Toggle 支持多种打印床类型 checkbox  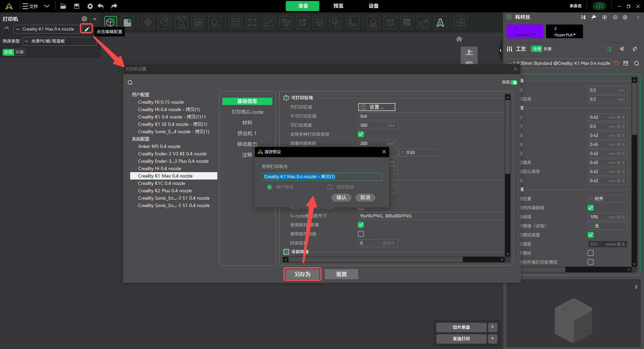pos(361,134)
